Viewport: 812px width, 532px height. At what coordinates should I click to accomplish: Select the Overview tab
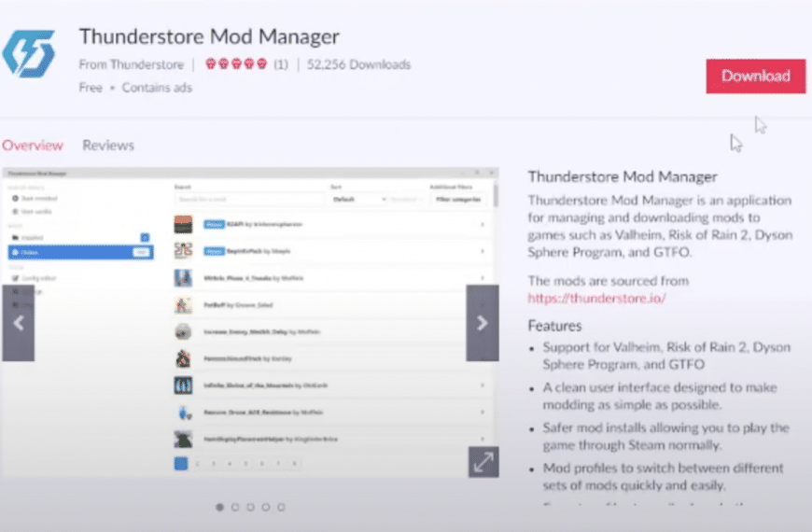point(32,145)
